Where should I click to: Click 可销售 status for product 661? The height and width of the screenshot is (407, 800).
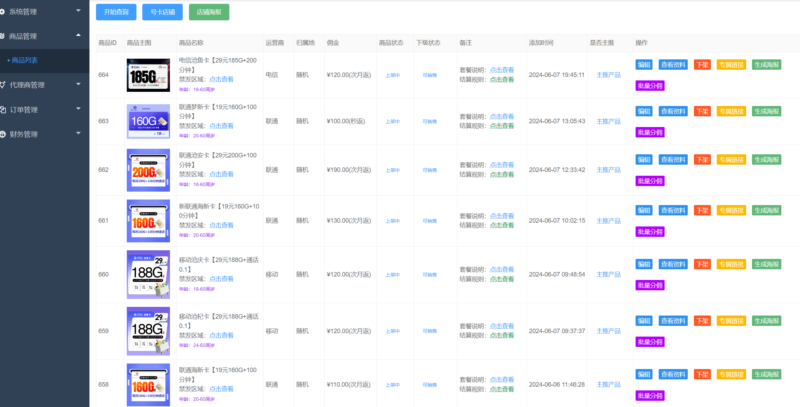coord(430,221)
